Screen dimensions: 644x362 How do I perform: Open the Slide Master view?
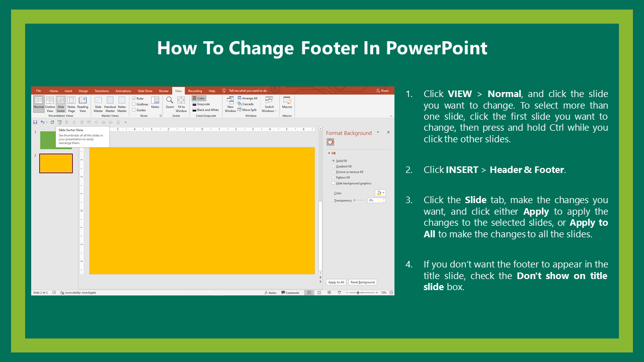[x=98, y=104]
